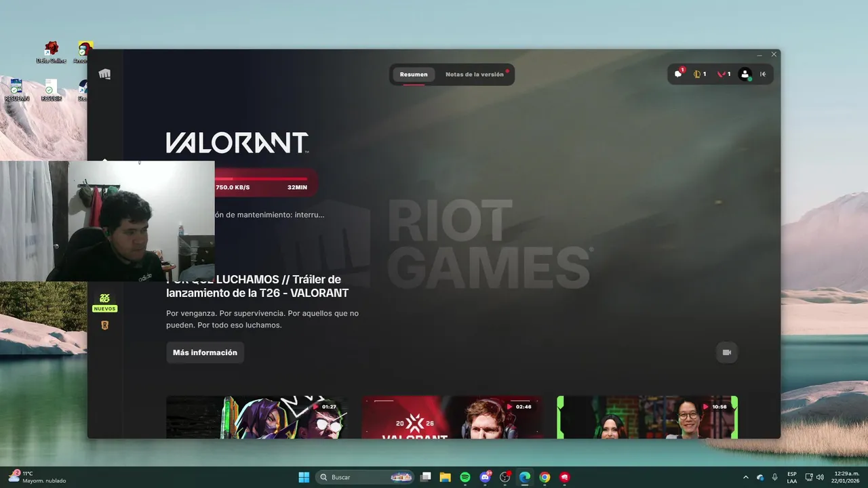Open File Explorer from taskbar

point(445,477)
